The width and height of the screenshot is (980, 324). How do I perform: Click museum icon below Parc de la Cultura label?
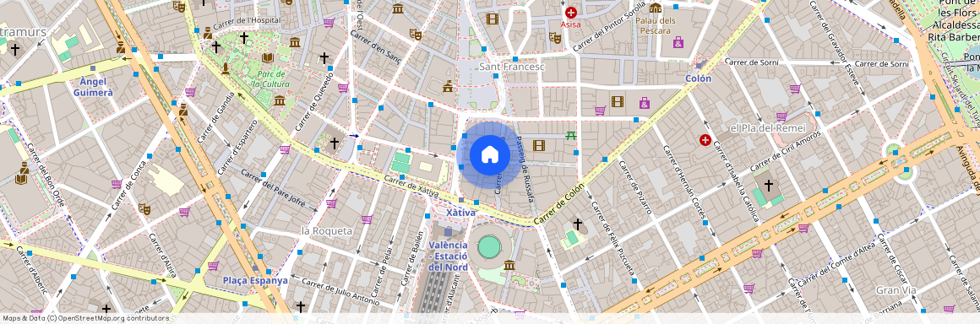pos(280,100)
